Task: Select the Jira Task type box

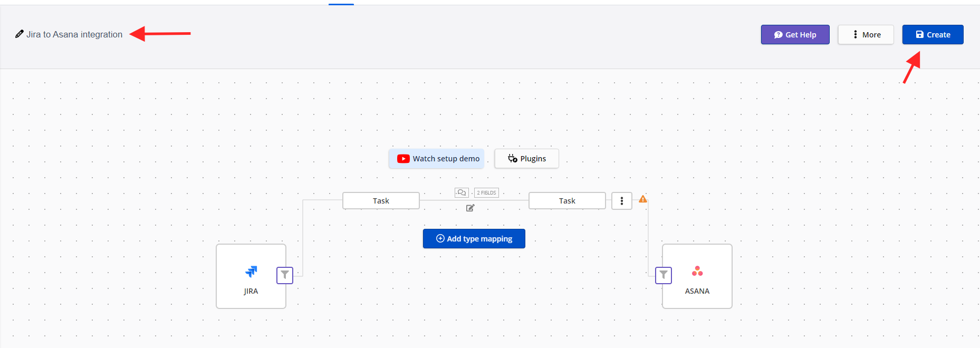Action: [381, 201]
